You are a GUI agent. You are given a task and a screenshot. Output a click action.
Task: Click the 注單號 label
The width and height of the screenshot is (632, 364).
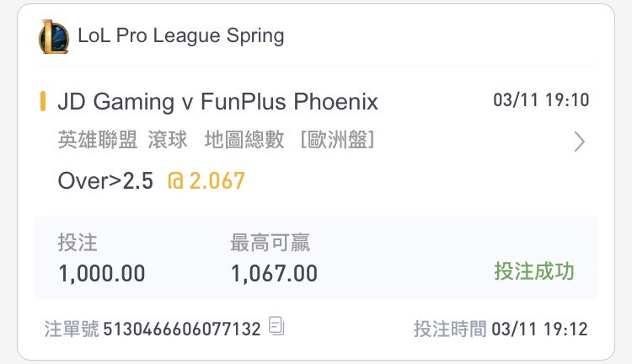pyautogui.click(x=72, y=329)
